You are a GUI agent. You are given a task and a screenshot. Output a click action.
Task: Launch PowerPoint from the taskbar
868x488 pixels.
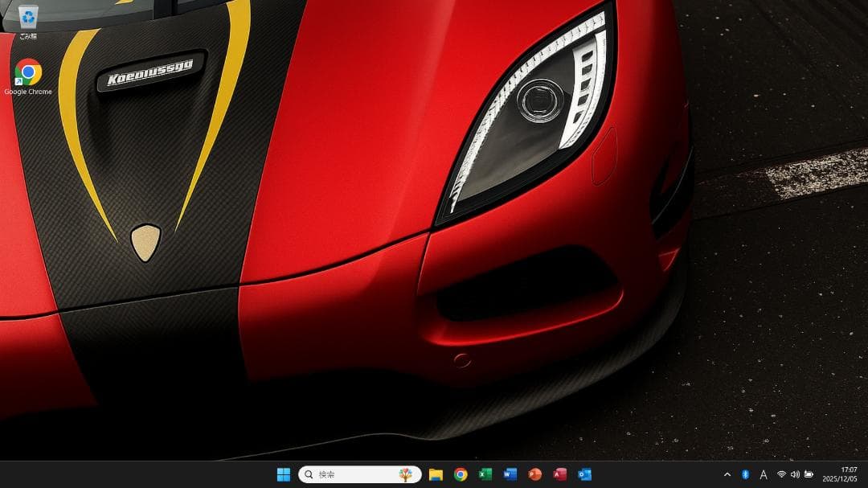534,474
